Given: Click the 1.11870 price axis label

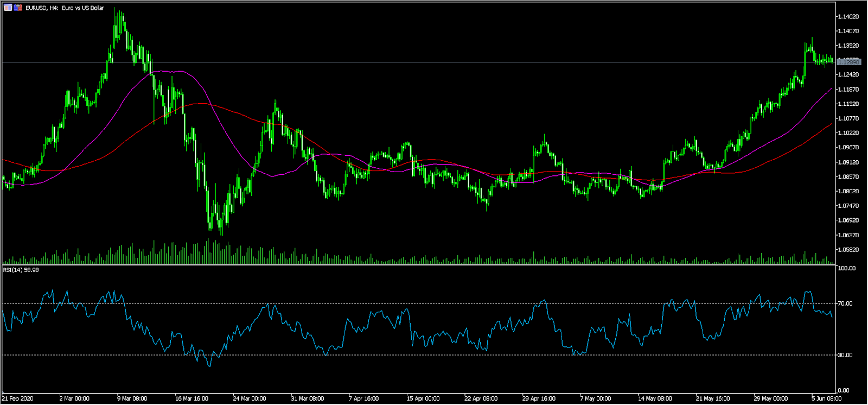Looking at the screenshot, I should coord(848,90).
